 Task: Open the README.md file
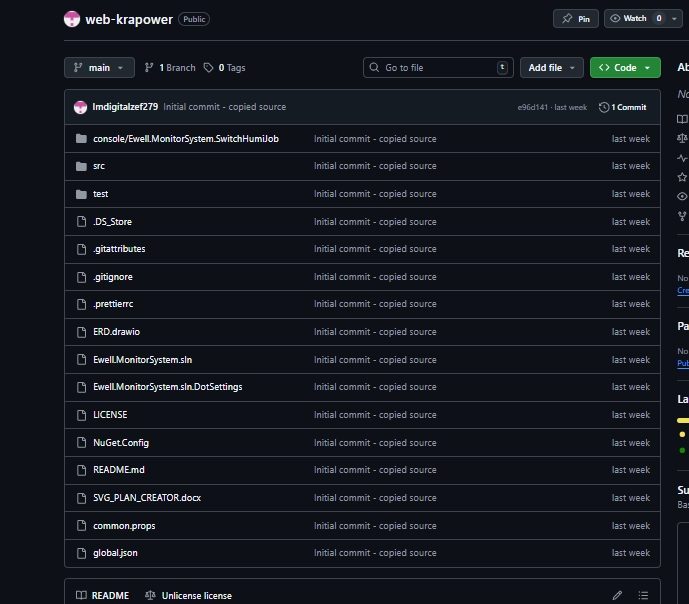pyautogui.click(x=119, y=470)
